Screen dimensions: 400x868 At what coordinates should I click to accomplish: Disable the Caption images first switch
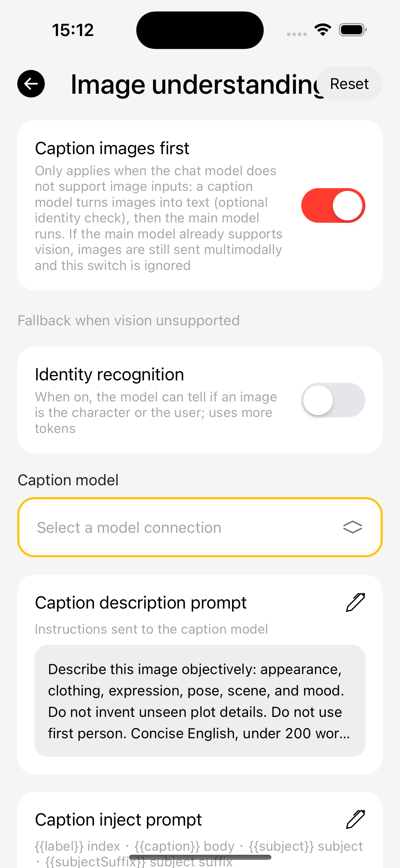point(333,205)
